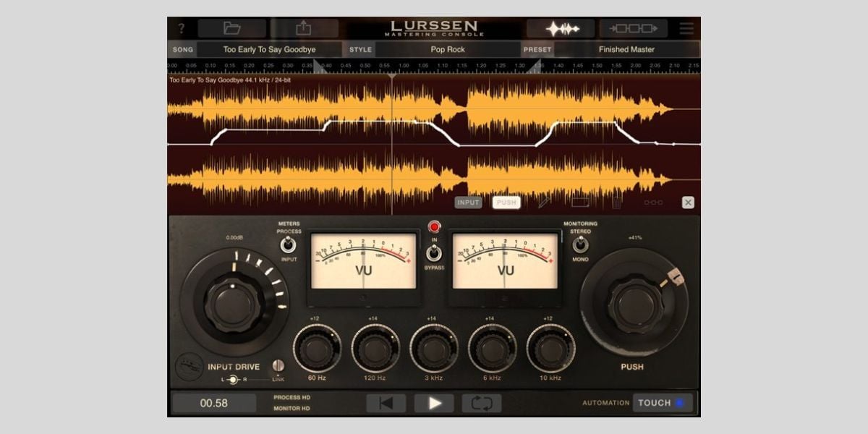
Task: Toggle the Input Drive Link switch
Action: tap(278, 367)
